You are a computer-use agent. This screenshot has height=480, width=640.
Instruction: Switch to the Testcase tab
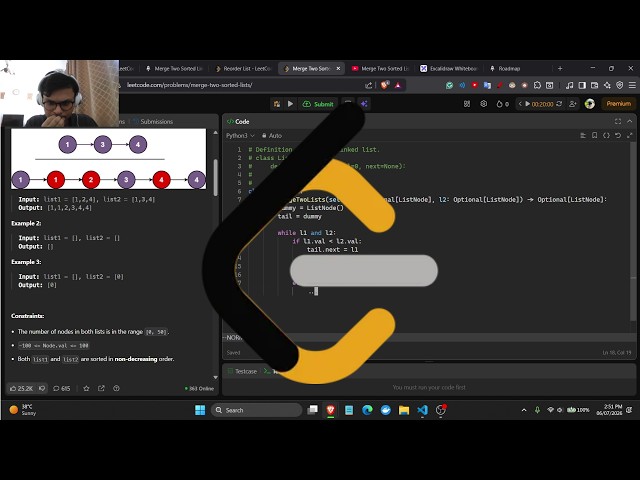pyautogui.click(x=242, y=371)
